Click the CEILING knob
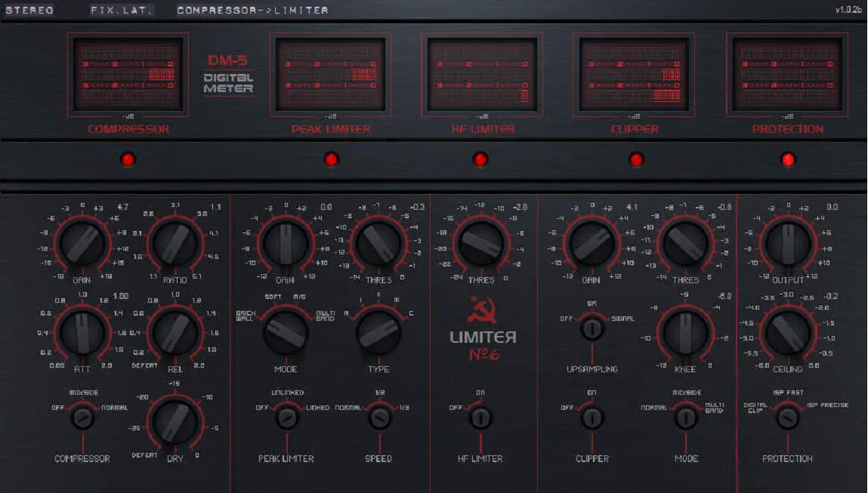Image resolution: width=868 pixels, height=493 pixels. [788, 332]
